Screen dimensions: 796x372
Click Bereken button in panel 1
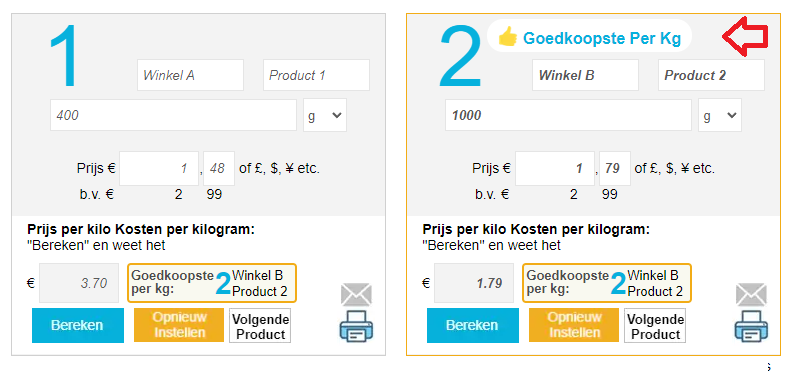78,325
